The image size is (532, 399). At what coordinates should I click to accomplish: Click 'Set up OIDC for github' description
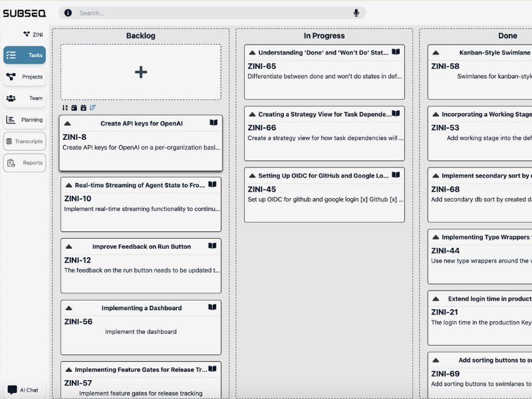(x=325, y=199)
